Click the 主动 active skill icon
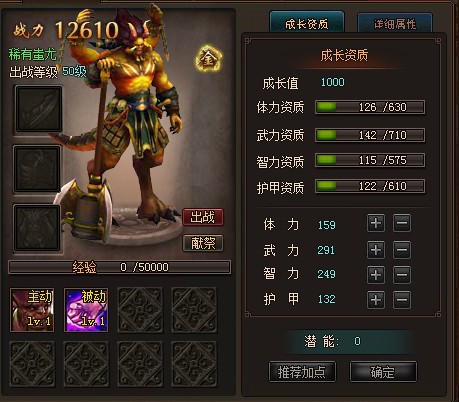Image resolution: width=459 pixels, height=402 pixels. pos(32,310)
